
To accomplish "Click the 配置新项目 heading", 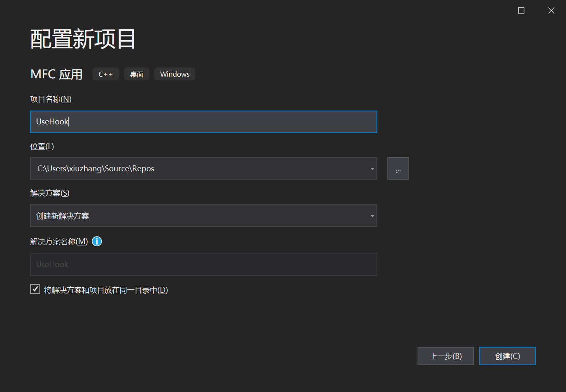I will [83, 39].
